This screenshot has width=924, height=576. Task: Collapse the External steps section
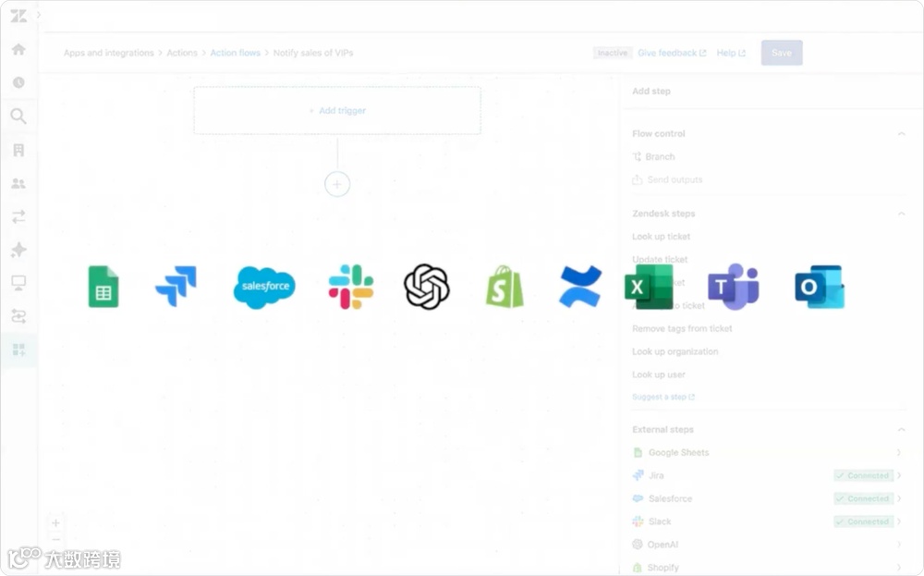coord(901,430)
